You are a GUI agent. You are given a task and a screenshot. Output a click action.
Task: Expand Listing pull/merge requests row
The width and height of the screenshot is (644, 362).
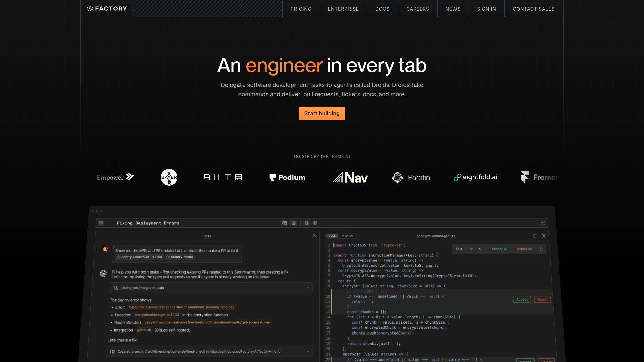tap(308, 288)
